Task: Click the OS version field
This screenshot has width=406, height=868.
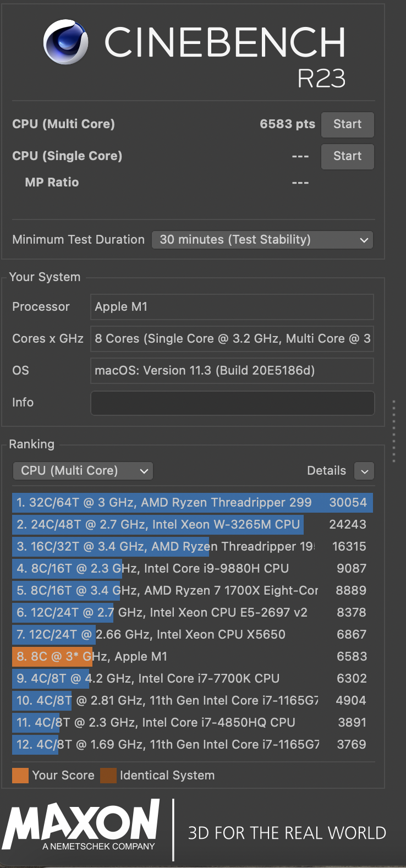Action: pos(232,371)
